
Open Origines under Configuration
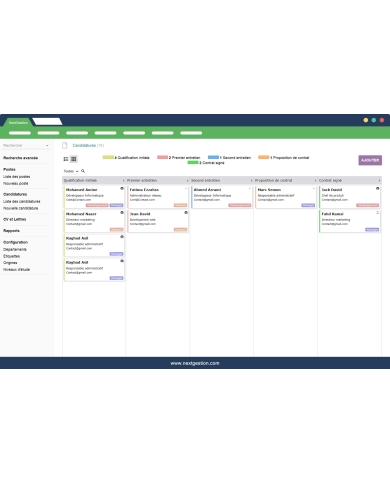[10, 263]
